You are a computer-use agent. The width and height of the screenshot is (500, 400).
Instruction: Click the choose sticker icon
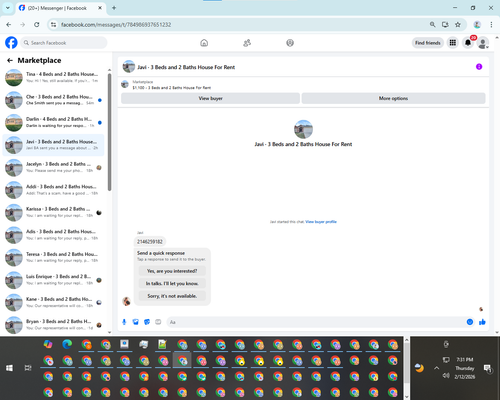(147, 322)
